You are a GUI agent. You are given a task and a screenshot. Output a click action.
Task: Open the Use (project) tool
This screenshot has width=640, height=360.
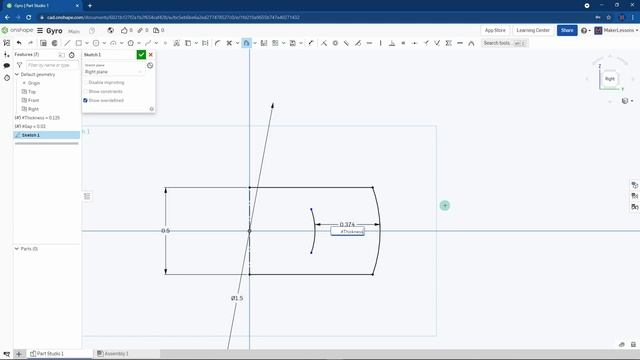(x=188, y=43)
